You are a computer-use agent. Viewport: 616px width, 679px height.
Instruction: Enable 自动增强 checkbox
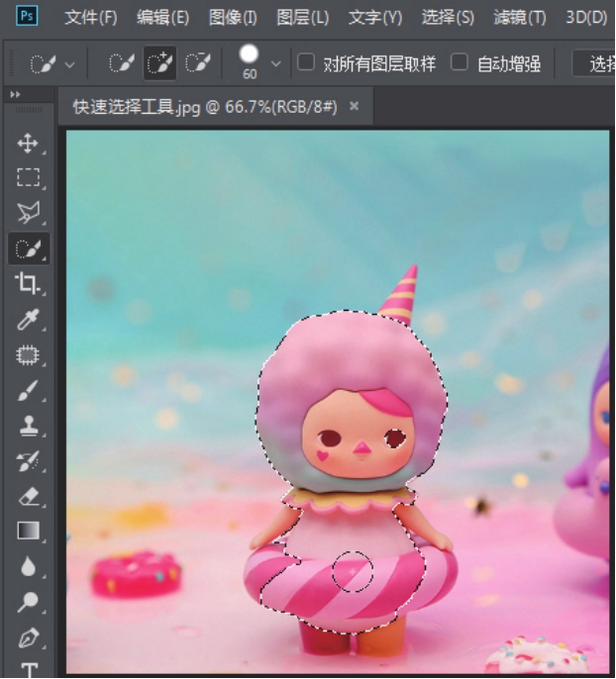pyautogui.click(x=460, y=62)
